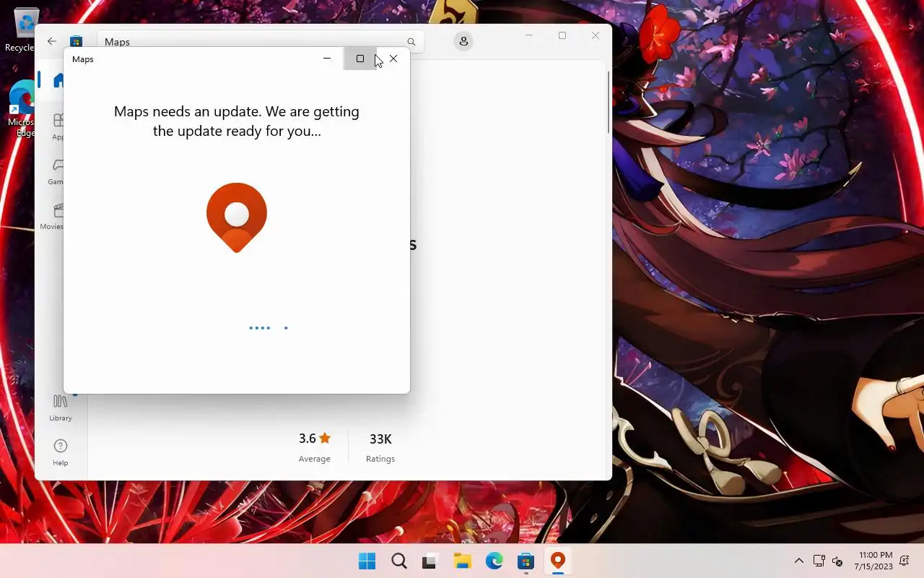924x578 pixels.
Task: Open the Library in Store sidebar
Action: [x=61, y=407]
